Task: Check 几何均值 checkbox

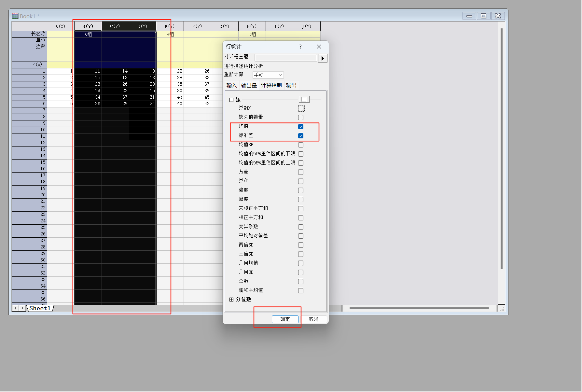Action: point(301,263)
